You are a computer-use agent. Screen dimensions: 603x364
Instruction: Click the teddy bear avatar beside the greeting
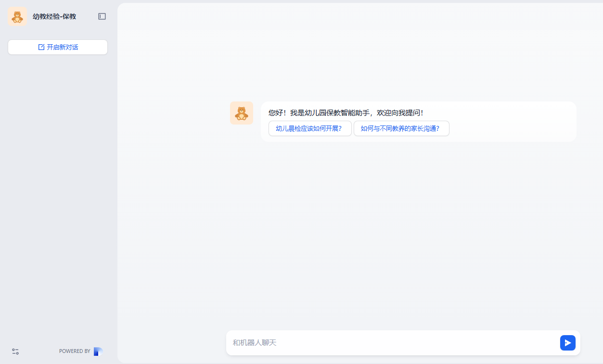(241, 113)
